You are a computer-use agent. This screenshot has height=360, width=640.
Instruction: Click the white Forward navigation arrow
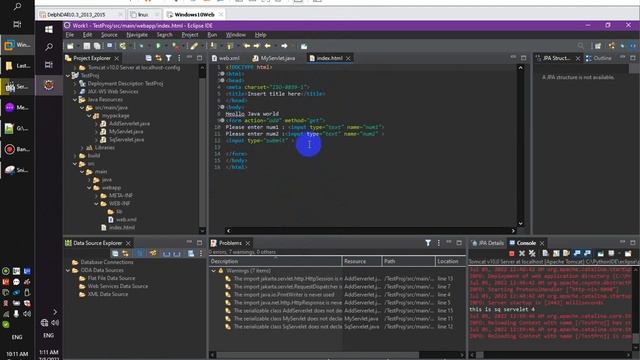(x=284, y=46)
